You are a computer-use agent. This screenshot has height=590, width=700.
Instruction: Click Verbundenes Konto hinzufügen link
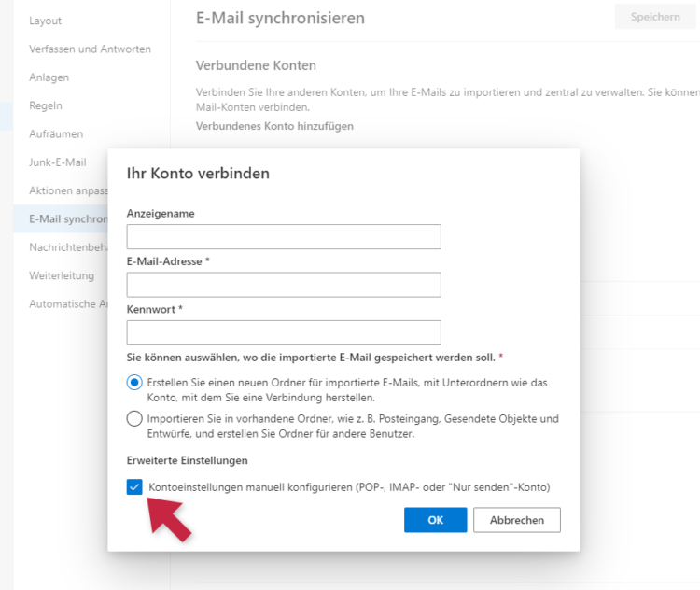click(274, 126)
